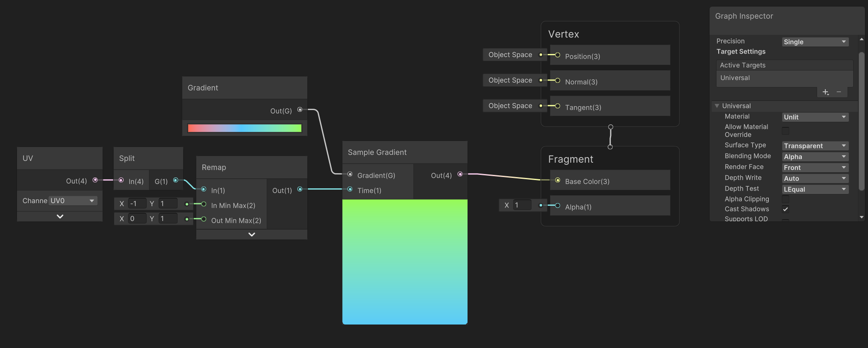The image size is (868, 348).
Task: Toggle the Allow Material Override checkbox
Action: (x=785, y=131)
